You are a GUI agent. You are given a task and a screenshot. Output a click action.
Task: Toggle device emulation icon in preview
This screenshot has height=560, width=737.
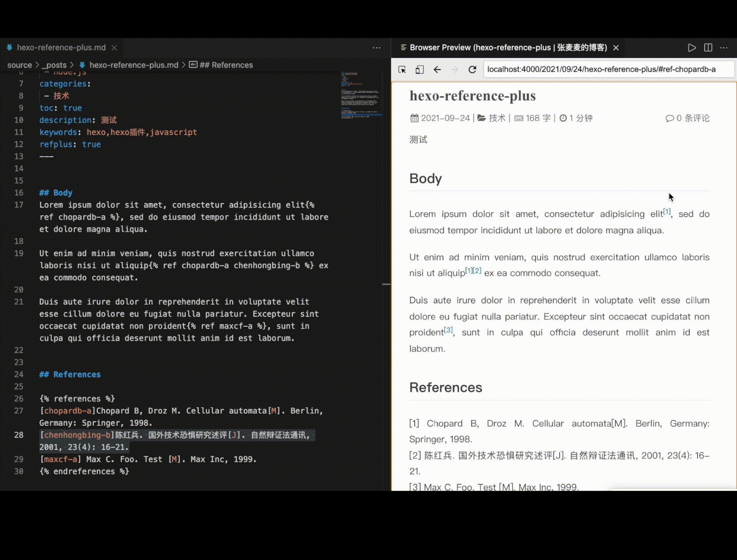tap(420, 69)
